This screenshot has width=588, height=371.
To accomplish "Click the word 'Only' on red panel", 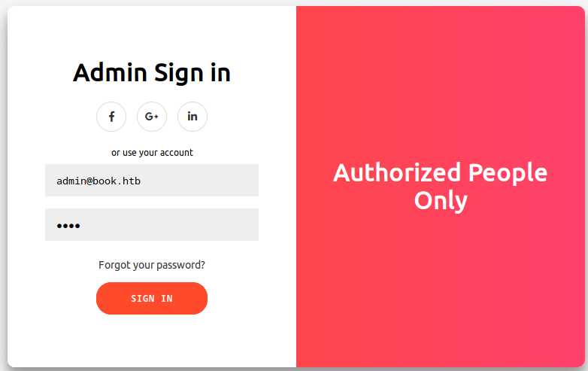I will pyautogui.click(x=441, y=201).
